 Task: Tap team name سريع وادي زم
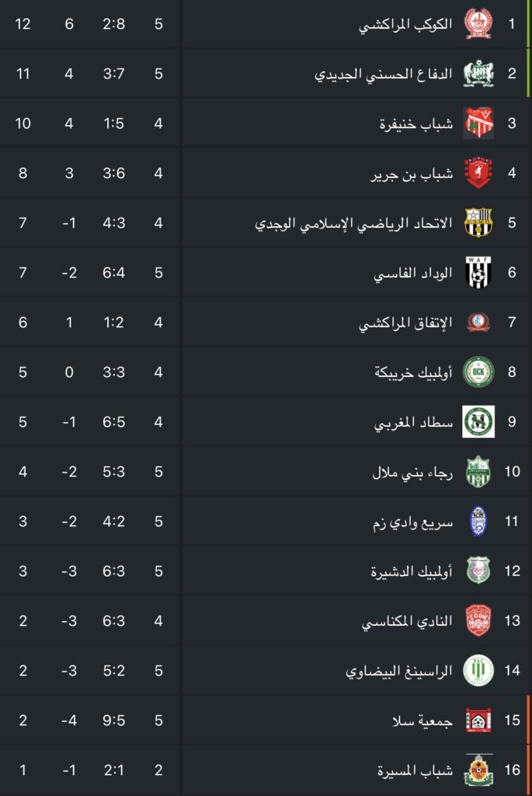click(x=413, y=522)
